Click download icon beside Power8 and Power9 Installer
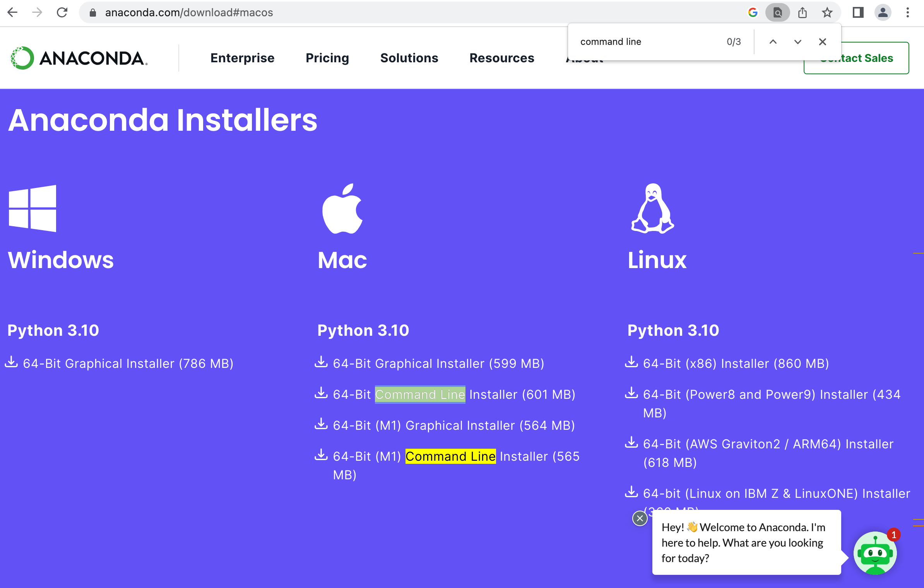 pos(631,393)
